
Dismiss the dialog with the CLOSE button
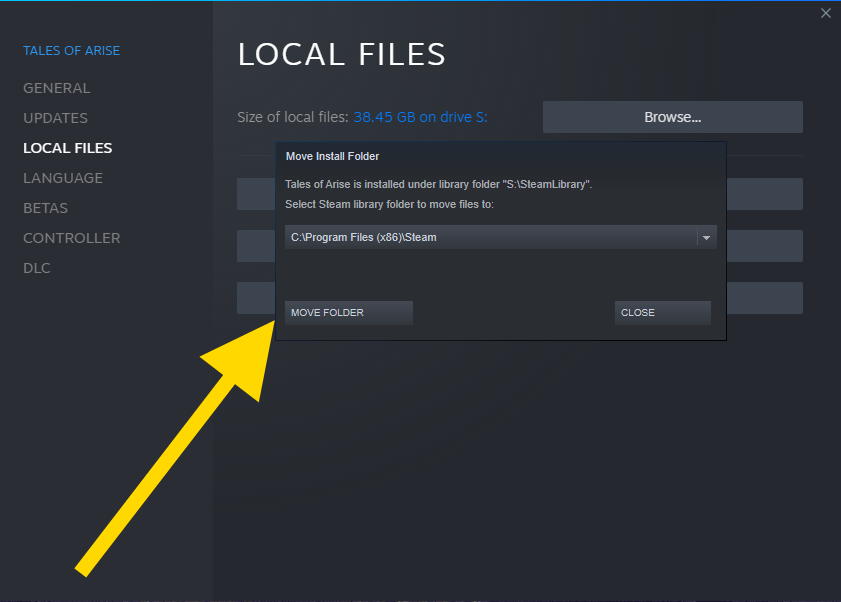pos(662,313)
